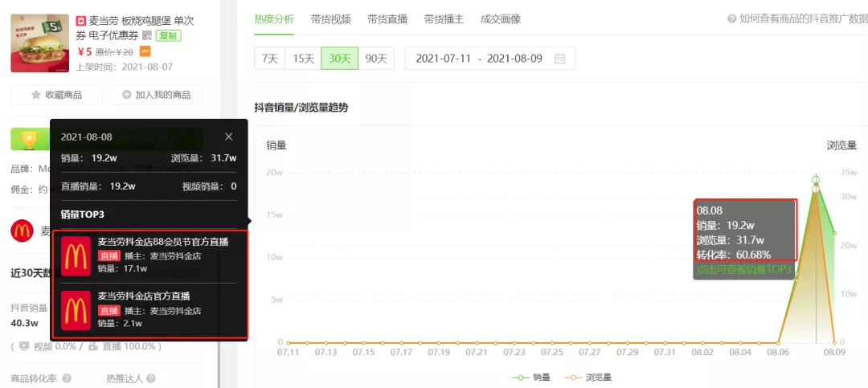This screenshot has width=868, height=388.
Task: Open 麦当劳抖金店88会员节官方直播 entry
Action: (149, 255)
